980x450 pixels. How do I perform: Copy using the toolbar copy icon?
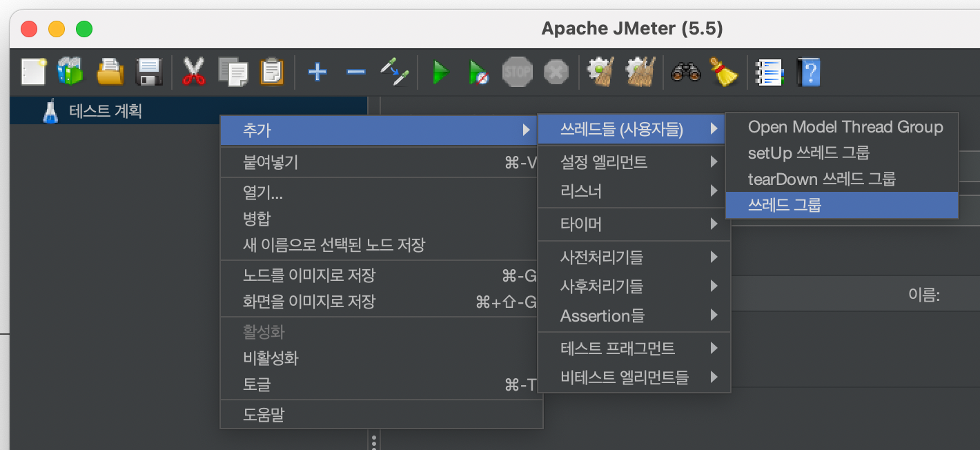233,71
